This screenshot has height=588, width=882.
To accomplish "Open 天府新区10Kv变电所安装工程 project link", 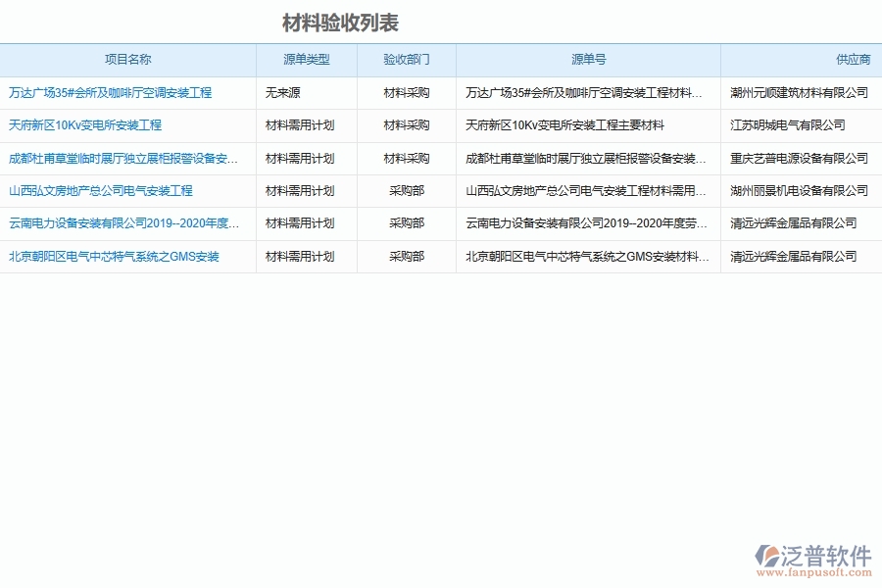I will tap(86, 125).
